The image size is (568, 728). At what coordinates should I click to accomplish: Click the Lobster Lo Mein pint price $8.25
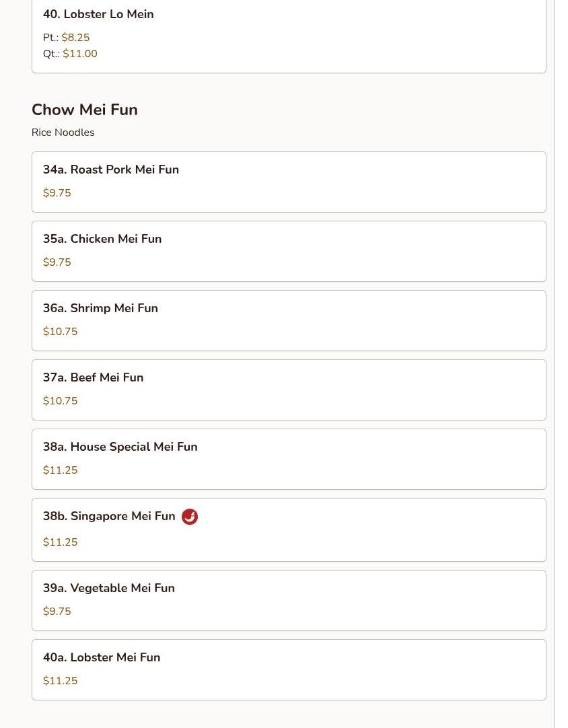coord(75,38)
